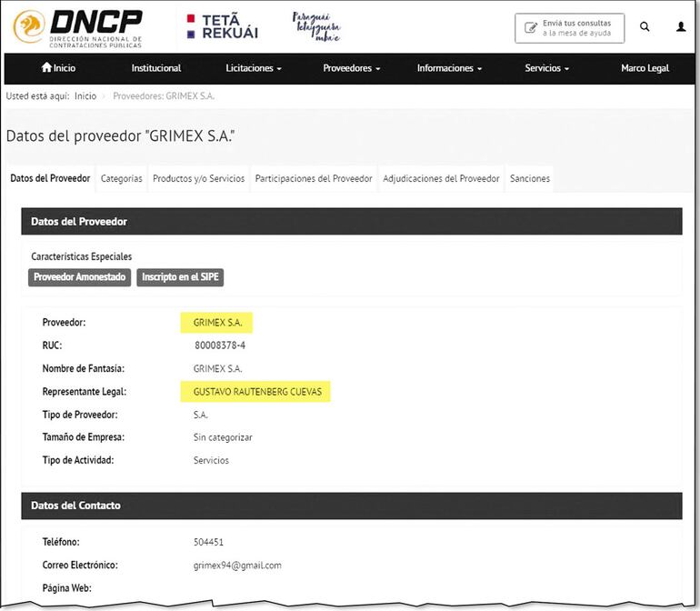The height and width of the screenshot is (611, 700).
Task: Click the Datos del Proveedor section header
Action: [351, 221]
